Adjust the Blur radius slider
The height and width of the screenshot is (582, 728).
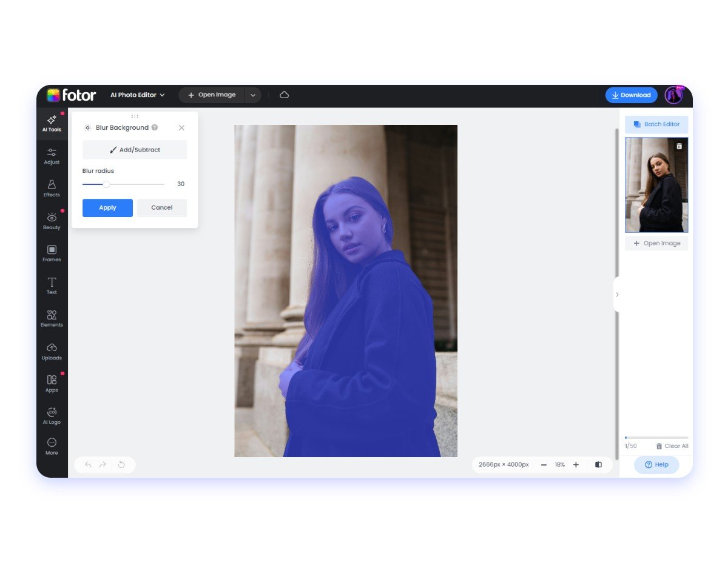coord(107,184)
